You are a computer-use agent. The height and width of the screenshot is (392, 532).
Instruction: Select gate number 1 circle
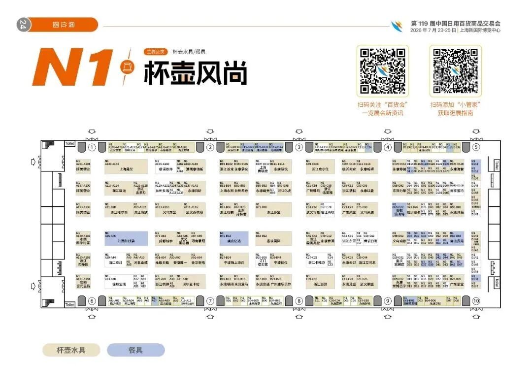click(92, 147)
